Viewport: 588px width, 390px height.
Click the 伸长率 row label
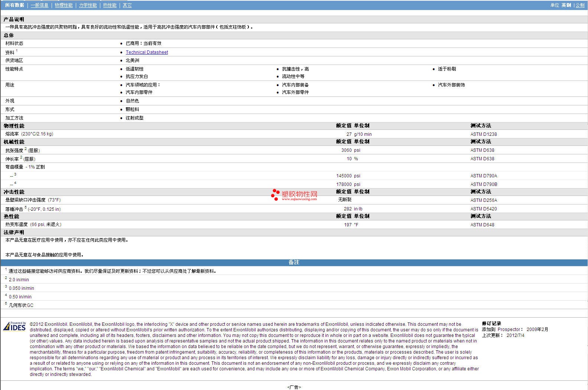pos(20,158)
